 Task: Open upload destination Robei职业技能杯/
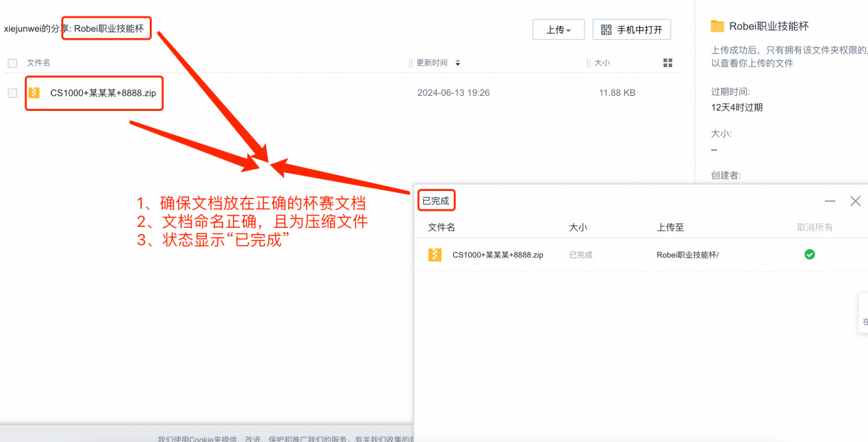click(x=687, y=255)
